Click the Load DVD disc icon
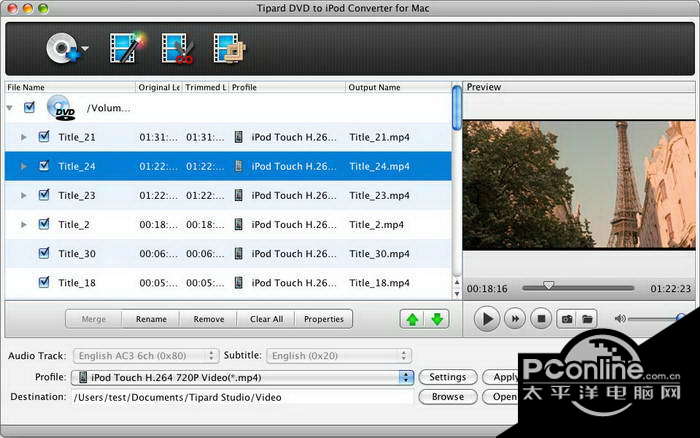The image size is (700, 438). (x=62, y=48)
